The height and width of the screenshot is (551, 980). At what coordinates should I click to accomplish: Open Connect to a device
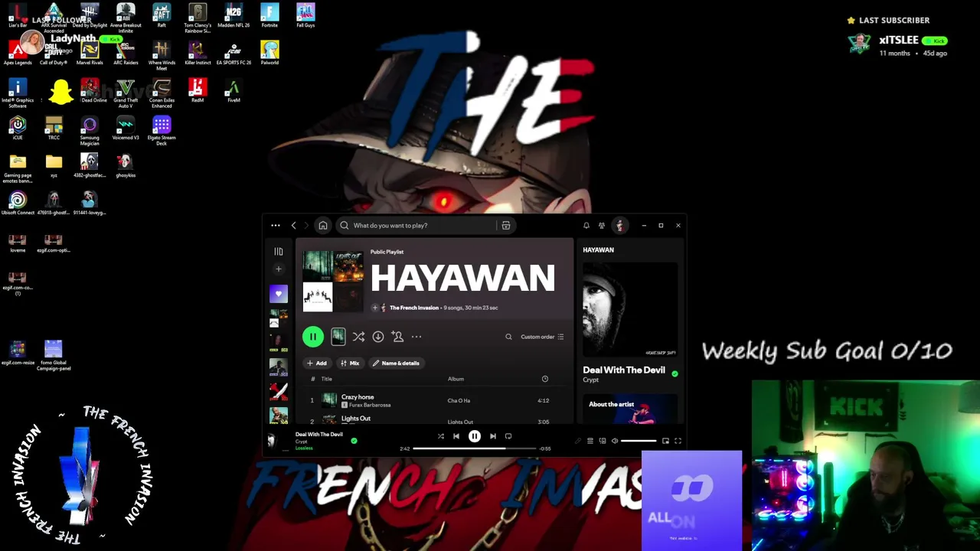tap(603, 441)
